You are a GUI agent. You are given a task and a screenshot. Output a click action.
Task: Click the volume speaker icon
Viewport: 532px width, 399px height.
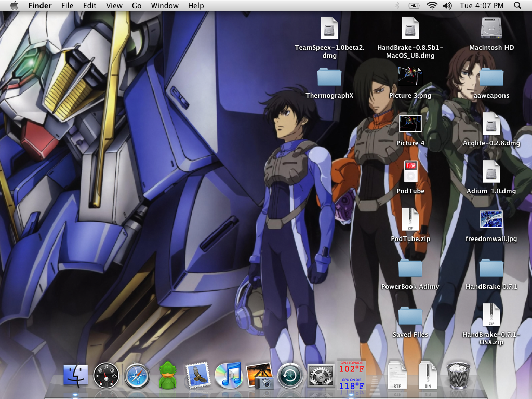click(447, 5)
